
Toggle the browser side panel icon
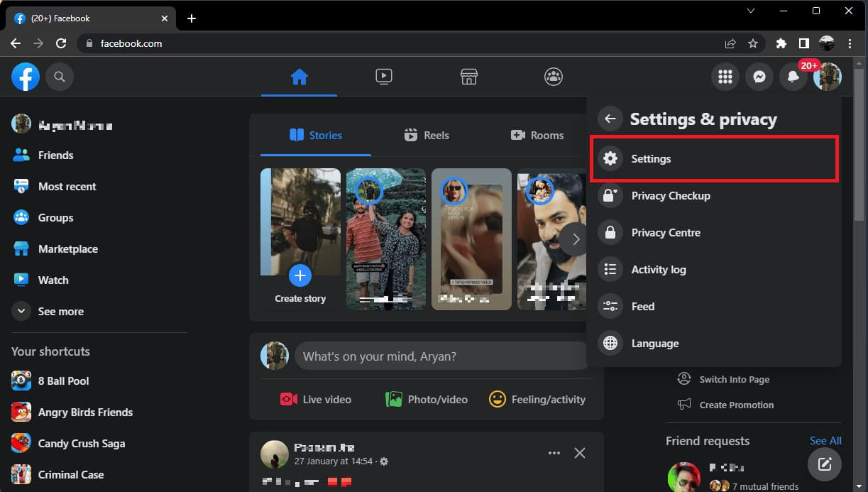click(x=804, y=43)
